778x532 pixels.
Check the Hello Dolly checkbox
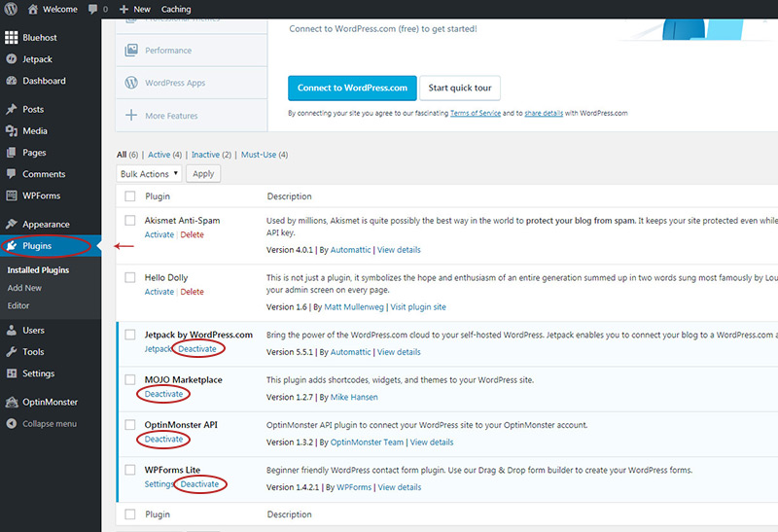[x=130, y=277]
